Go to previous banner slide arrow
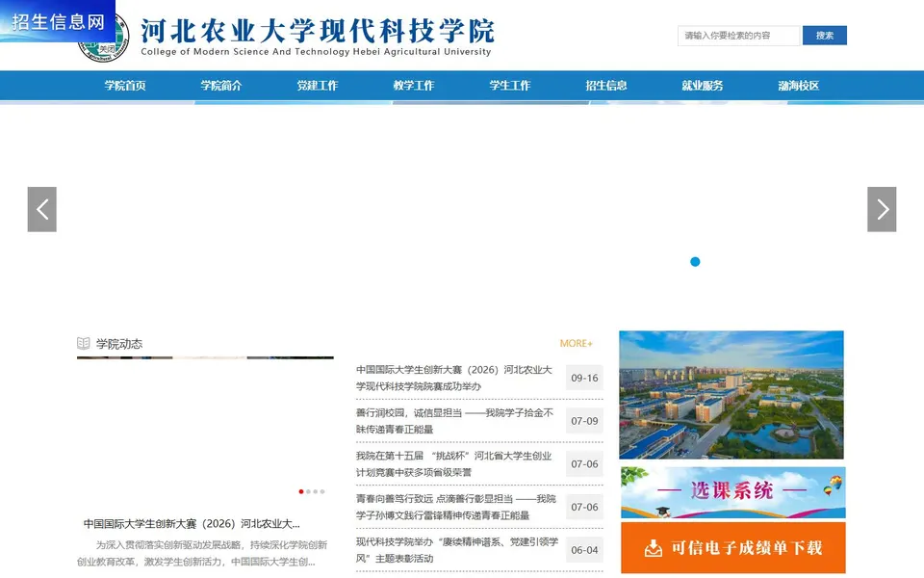Image resolution: width=924 pixels, height=578 pixels. [x=41, y=209]
